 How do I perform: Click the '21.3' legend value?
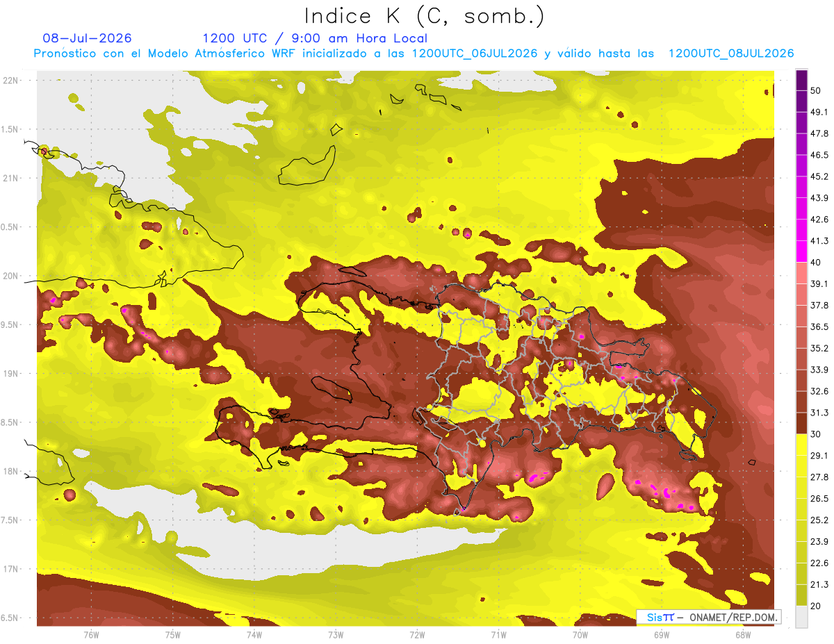coord(819,584)
